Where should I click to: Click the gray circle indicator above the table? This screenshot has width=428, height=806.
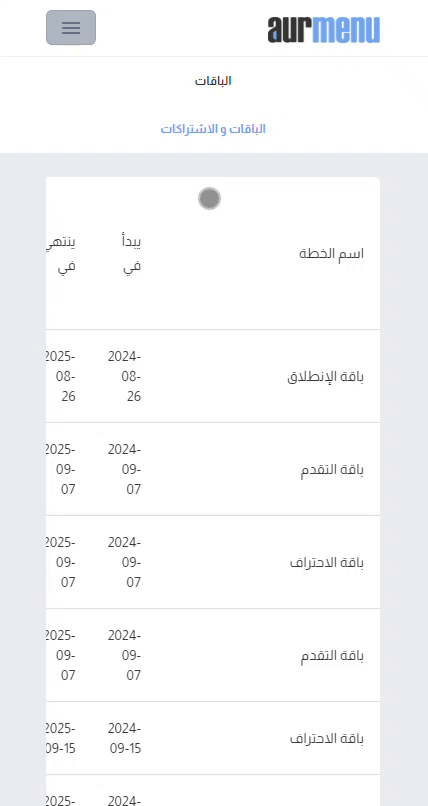tap(210, 198)
